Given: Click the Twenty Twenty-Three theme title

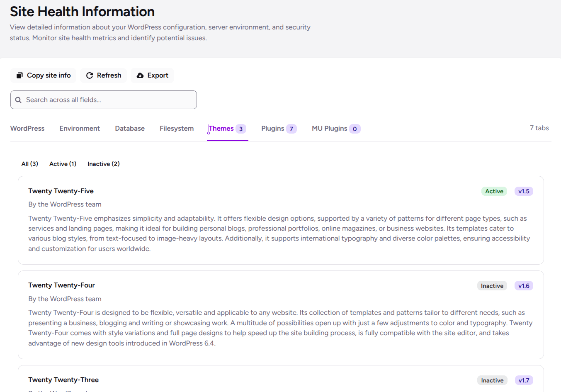Looking at the screenshot, I should 63,380.
